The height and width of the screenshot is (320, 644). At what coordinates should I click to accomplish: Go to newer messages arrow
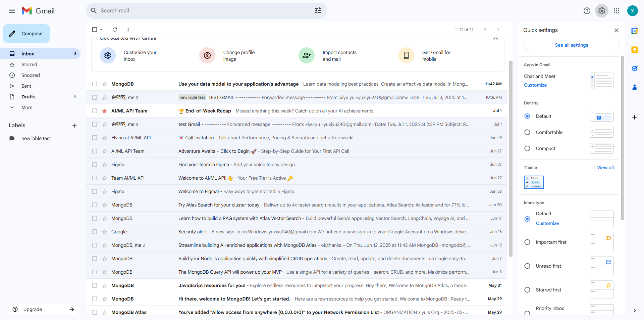click(485, 30)
